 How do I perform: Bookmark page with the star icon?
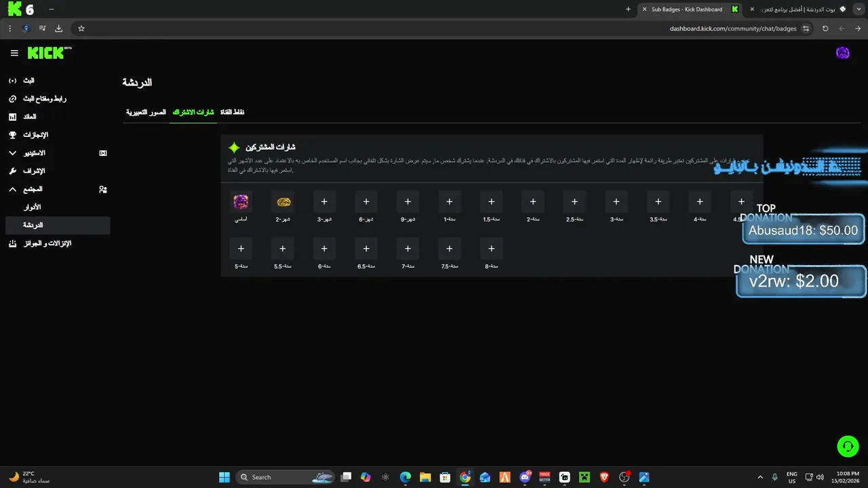tap(81, 28)
